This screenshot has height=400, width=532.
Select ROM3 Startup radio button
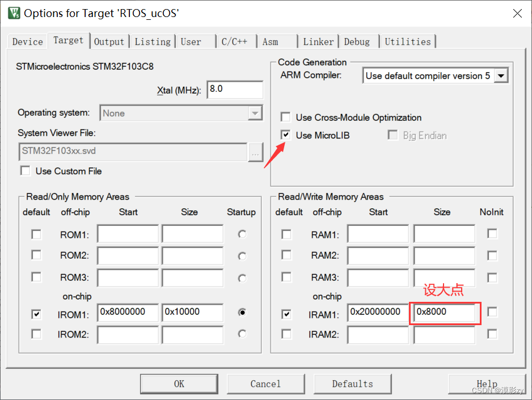[242, 278]
